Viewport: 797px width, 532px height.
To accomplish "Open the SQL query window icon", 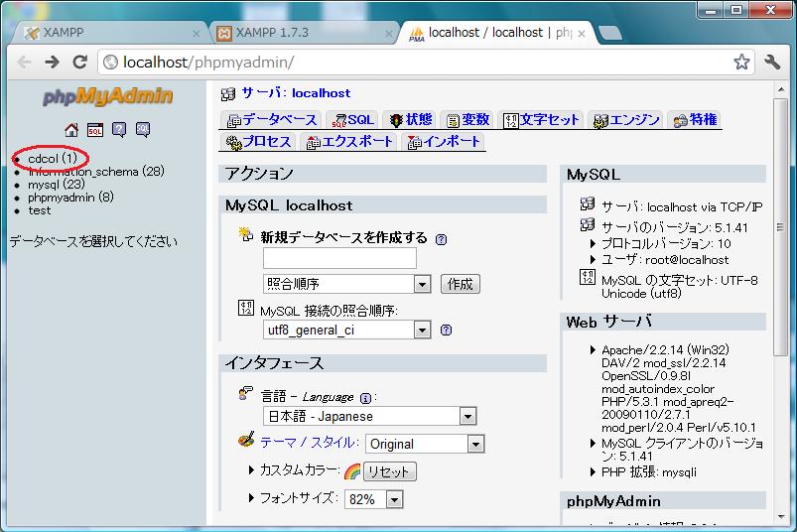I will tap(95, 130).
